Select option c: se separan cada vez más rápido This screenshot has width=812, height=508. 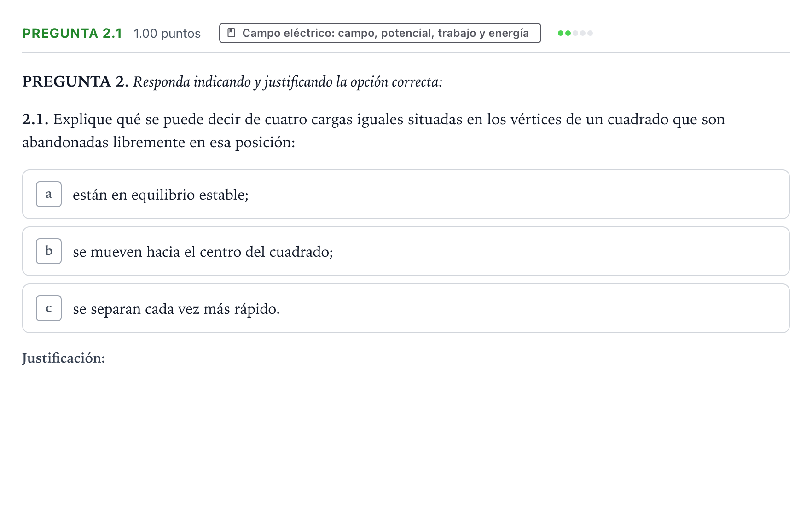406,308
